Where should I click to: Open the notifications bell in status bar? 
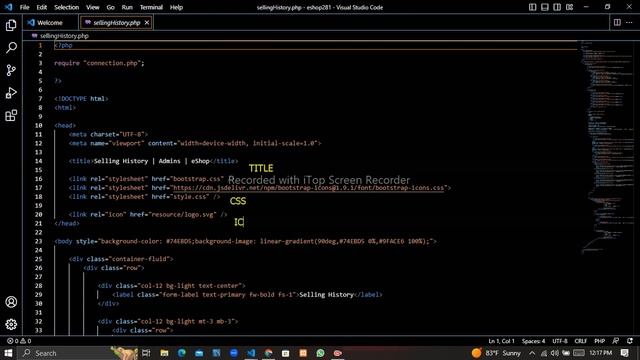tap(630, 341)
